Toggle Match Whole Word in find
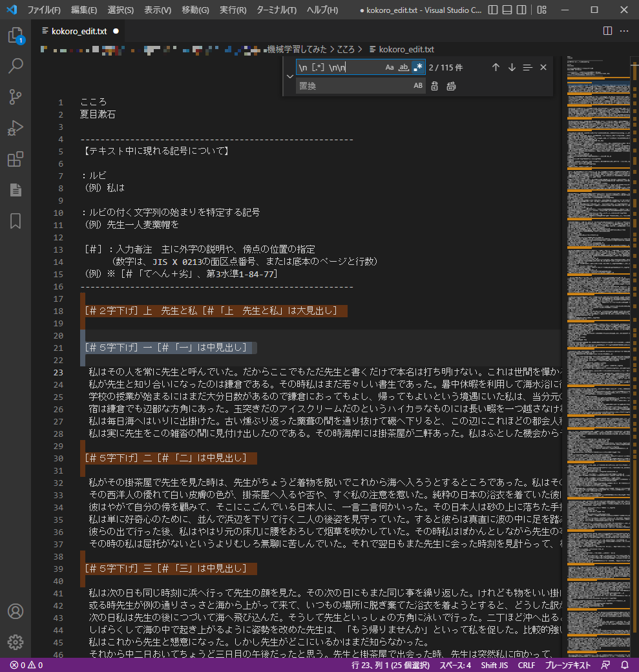 (404, 67)
